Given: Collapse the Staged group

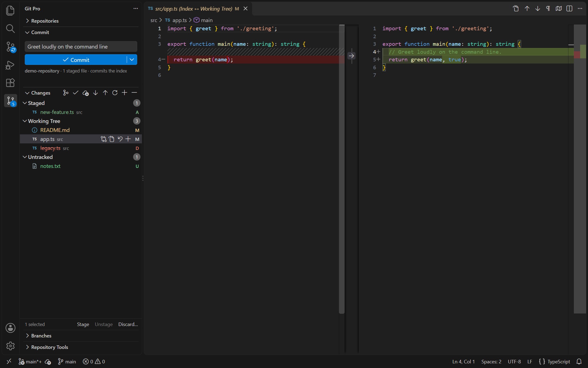Looking at the screenshot, I should [x=81, y=103].
